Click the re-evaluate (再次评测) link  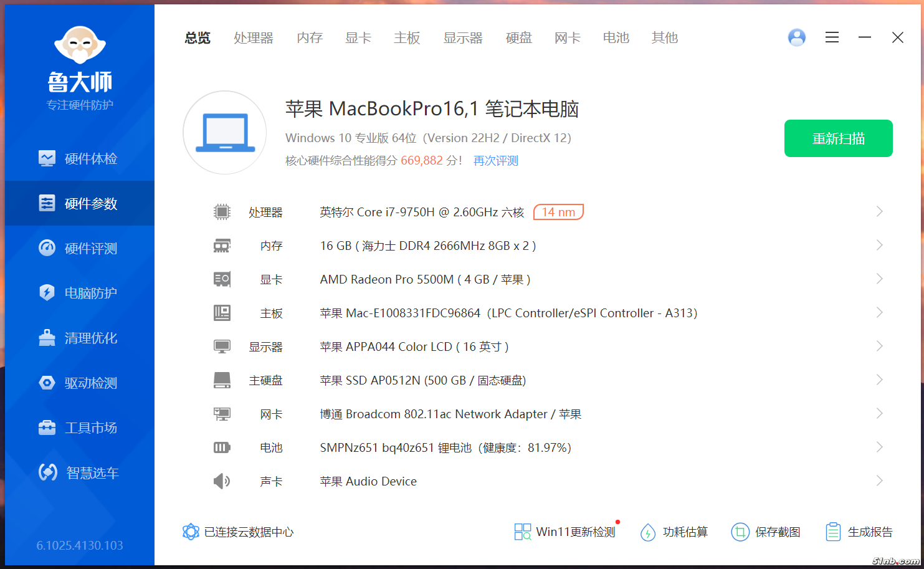coord(496,161)
